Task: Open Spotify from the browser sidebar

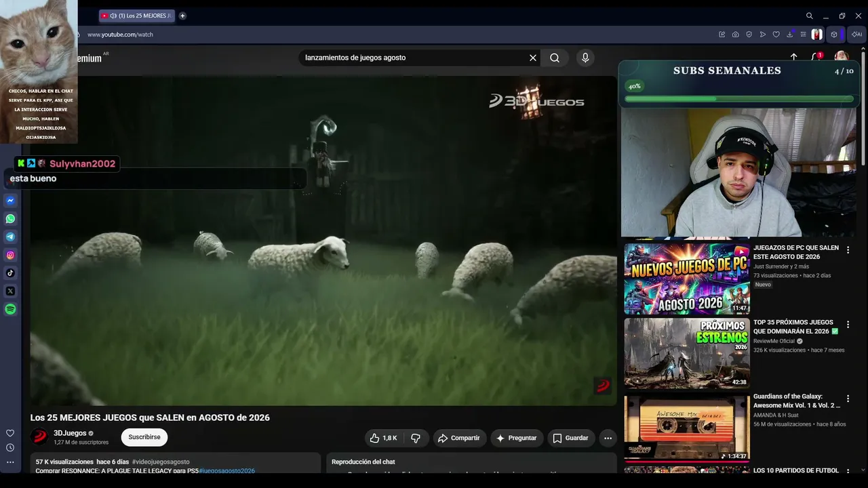Action: [x=10, y=310]
